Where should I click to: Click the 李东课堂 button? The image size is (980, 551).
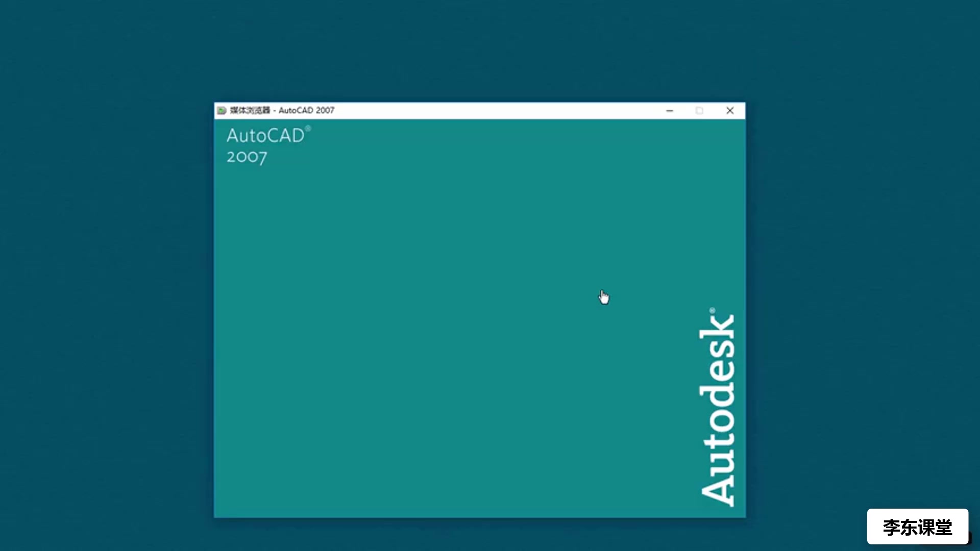click(917, 527)
